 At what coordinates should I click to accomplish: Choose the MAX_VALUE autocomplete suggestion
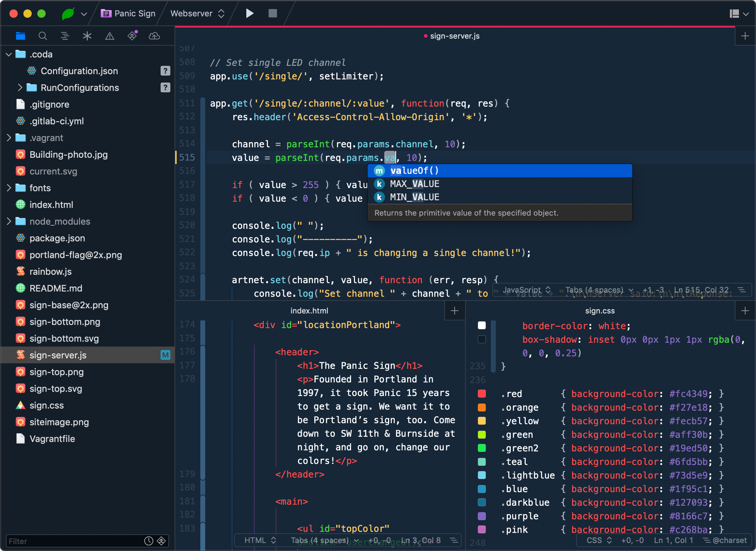415,184
